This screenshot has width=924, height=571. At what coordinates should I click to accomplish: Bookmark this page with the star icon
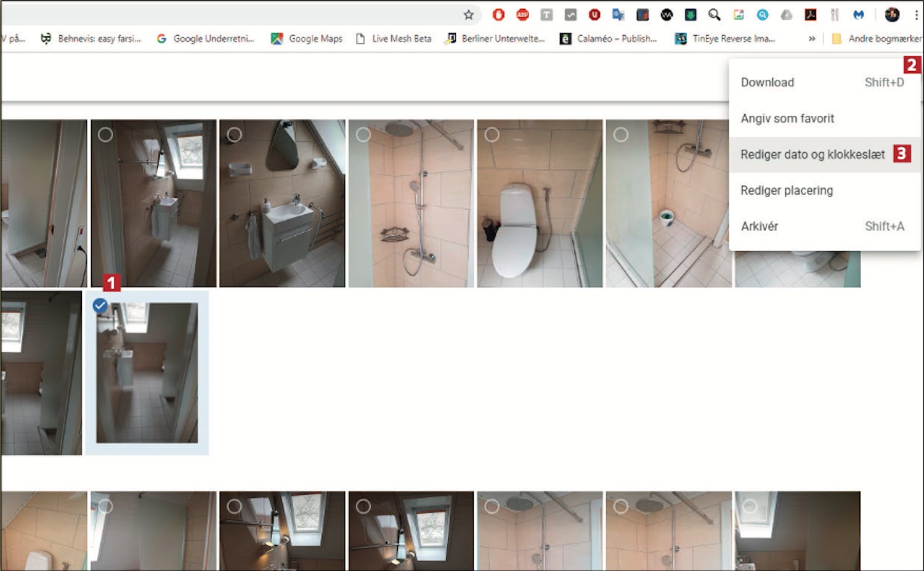(469, 15)
